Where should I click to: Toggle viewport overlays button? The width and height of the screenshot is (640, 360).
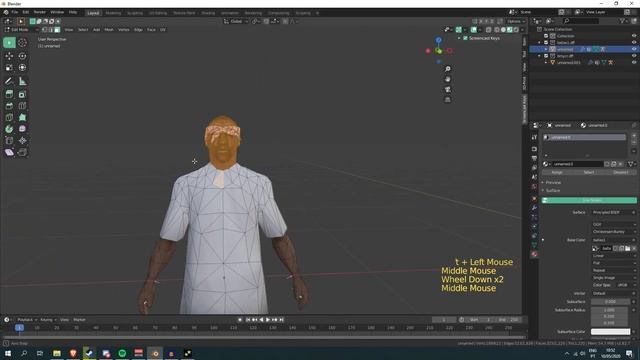[x=473, y=30]
